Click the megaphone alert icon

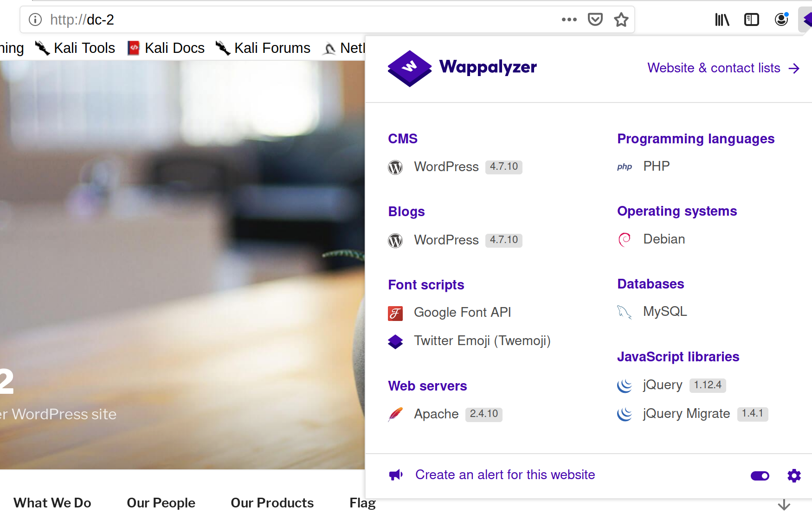tap(396, 475)
